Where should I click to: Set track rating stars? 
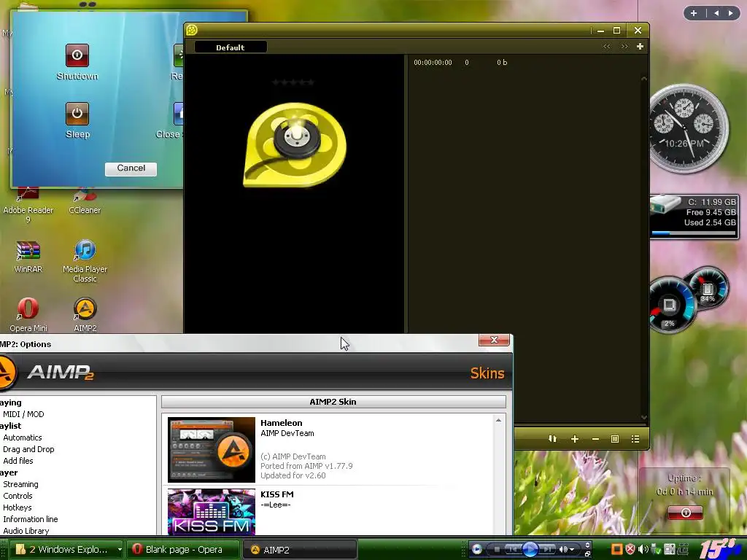[x=293, y=82]
